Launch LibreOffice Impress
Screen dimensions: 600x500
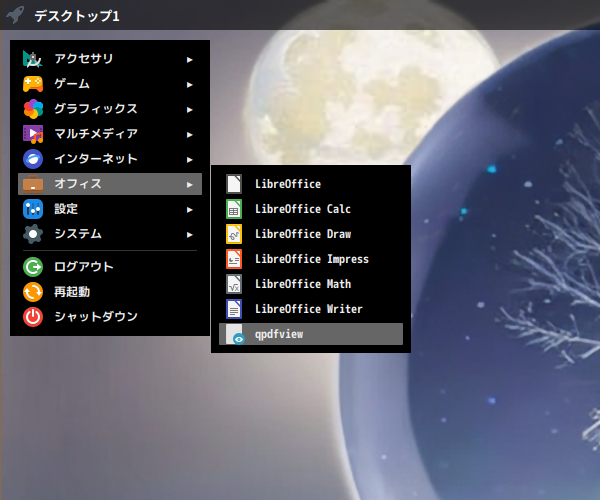click(311, 259)
